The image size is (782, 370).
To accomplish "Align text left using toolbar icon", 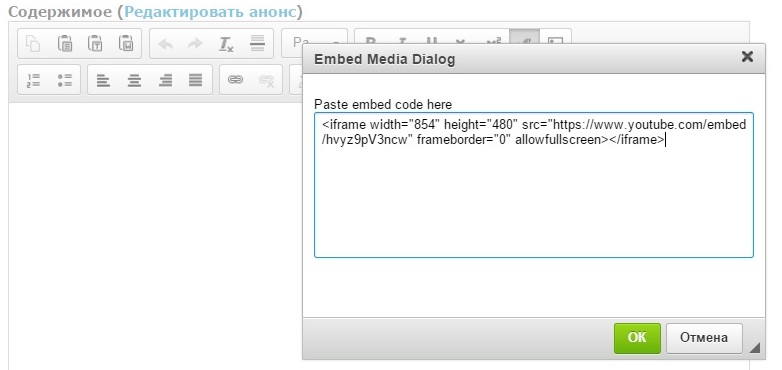I will coord(103,80).
